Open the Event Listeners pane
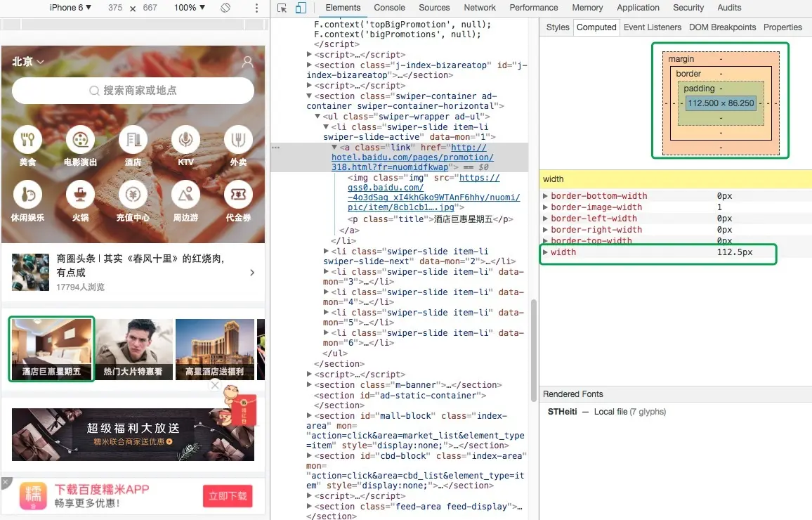 tap(653, 27)
